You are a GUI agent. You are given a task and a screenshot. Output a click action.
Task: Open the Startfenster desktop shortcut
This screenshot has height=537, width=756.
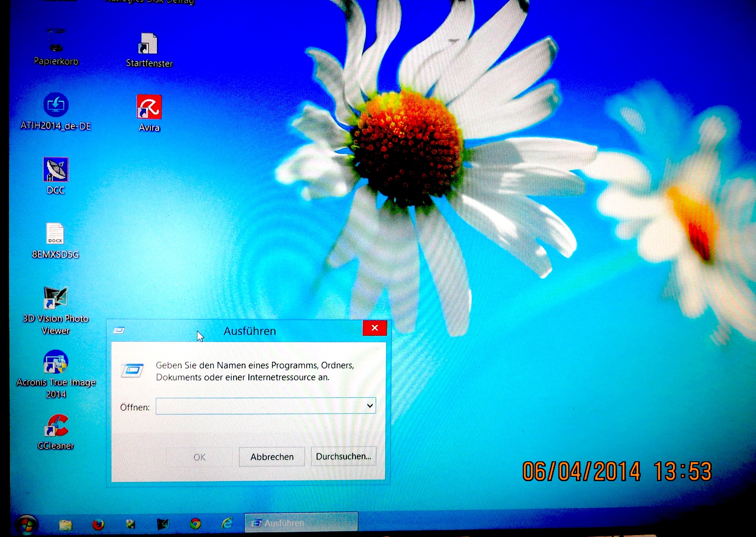[x=148, y=45]
